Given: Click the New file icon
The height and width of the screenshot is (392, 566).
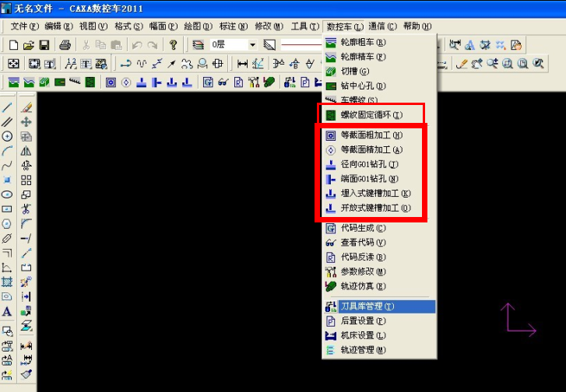Looking at the screenshot, I should [13, 44].
